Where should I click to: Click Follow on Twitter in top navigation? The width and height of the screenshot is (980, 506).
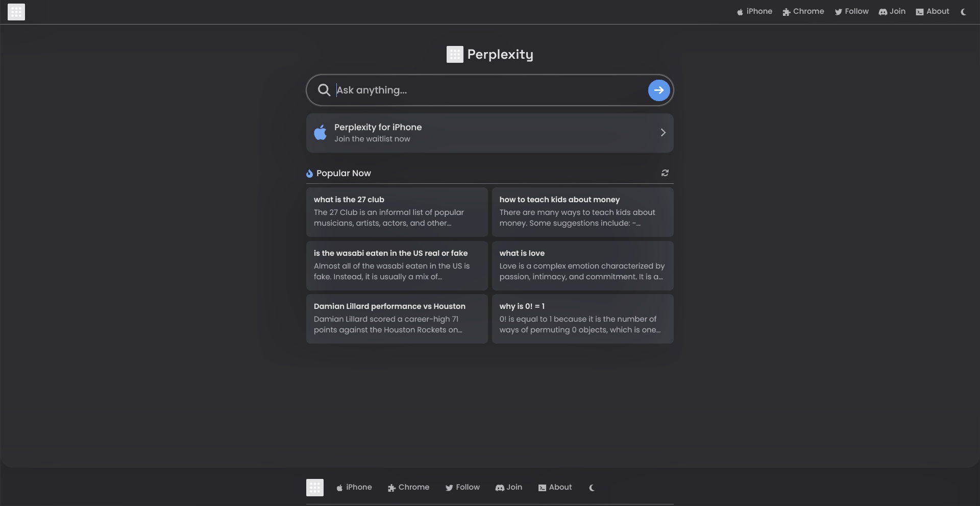click(x=851, y=12)
